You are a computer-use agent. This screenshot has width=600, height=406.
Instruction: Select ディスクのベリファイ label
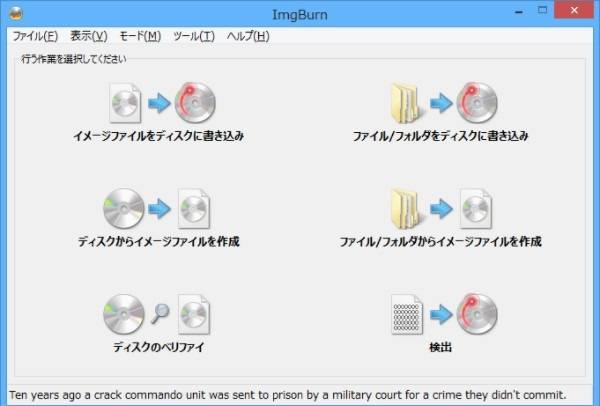click(158, 347)
